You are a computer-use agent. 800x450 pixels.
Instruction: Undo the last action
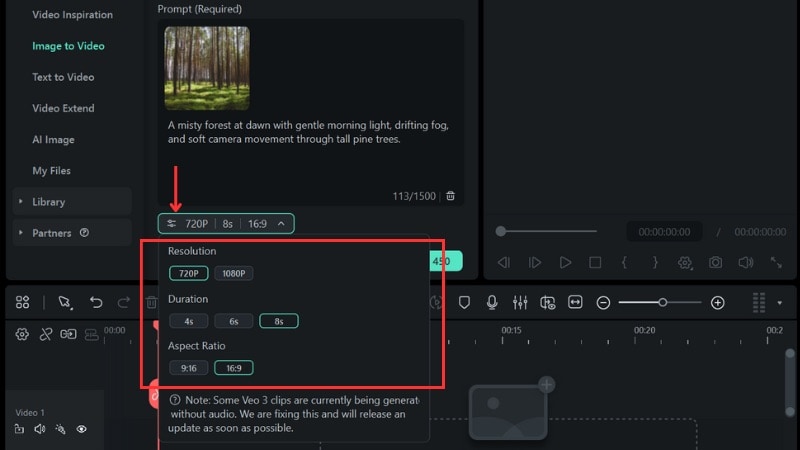click(x=95, y=303)
